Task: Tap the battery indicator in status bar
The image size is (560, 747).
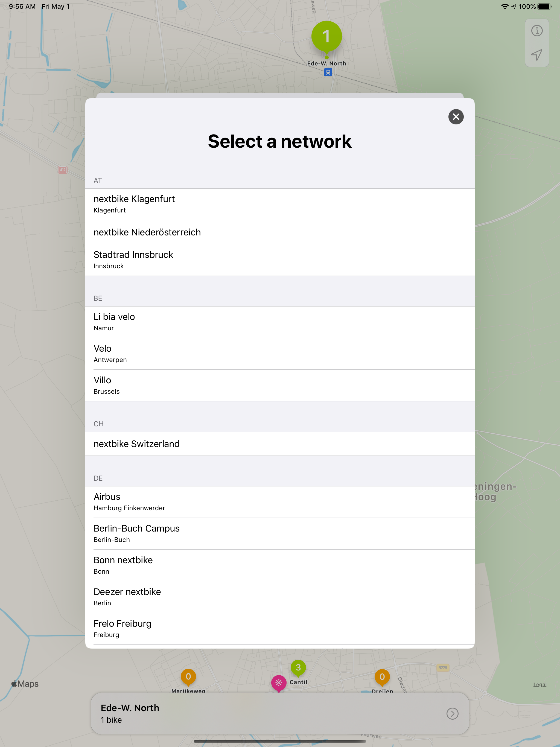Action: tap(544, 6)
